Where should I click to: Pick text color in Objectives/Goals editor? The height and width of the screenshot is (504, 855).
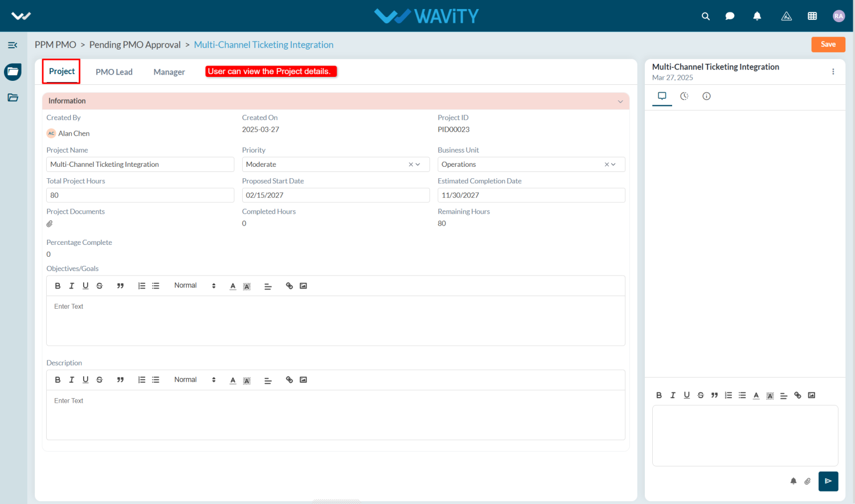click(x=233, y=286)
